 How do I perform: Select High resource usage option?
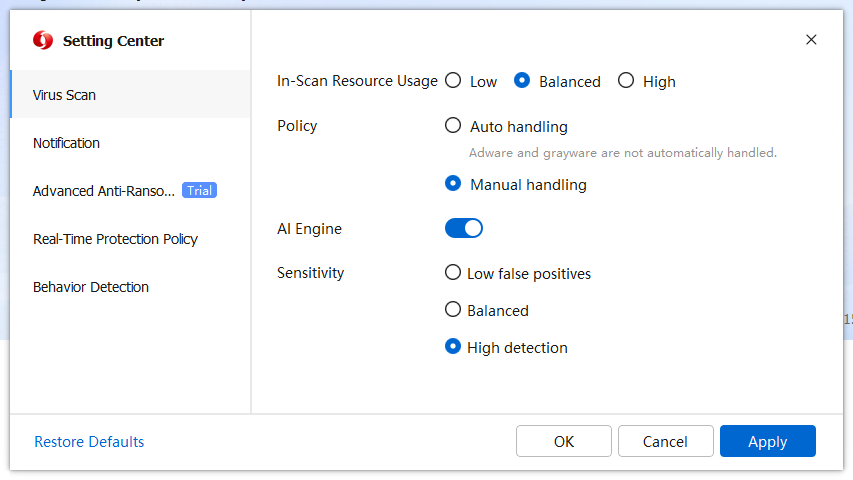626,81
